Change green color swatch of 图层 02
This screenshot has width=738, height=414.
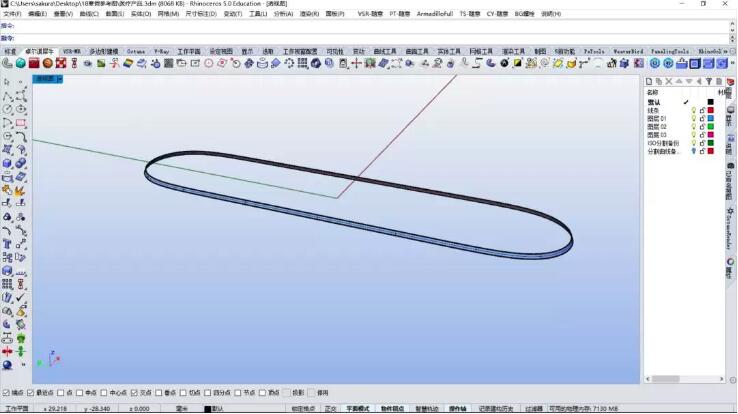[x=711, y=127]
